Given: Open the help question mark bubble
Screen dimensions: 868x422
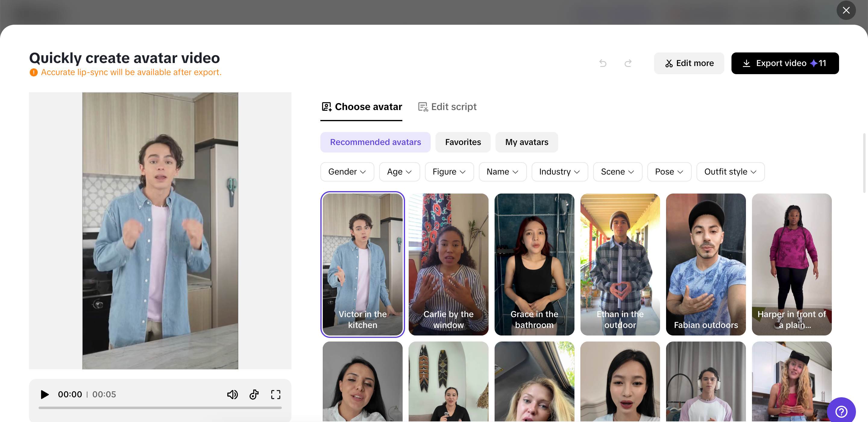Looking at the screenshot, I should pos(841,411).
